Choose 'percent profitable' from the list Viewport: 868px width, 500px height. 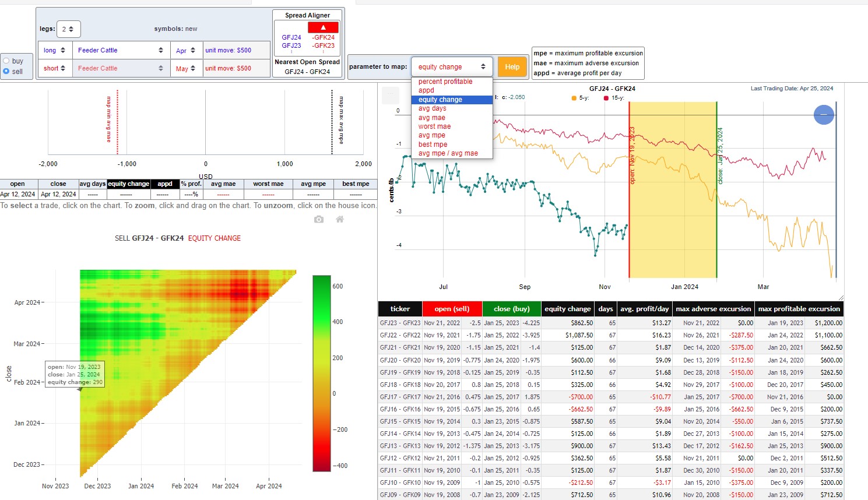(x=445, y=82)
